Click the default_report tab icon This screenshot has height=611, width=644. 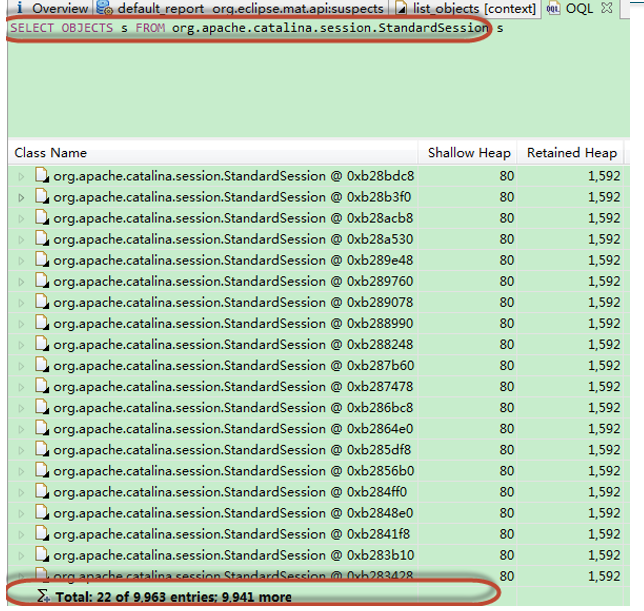[104, 9]
